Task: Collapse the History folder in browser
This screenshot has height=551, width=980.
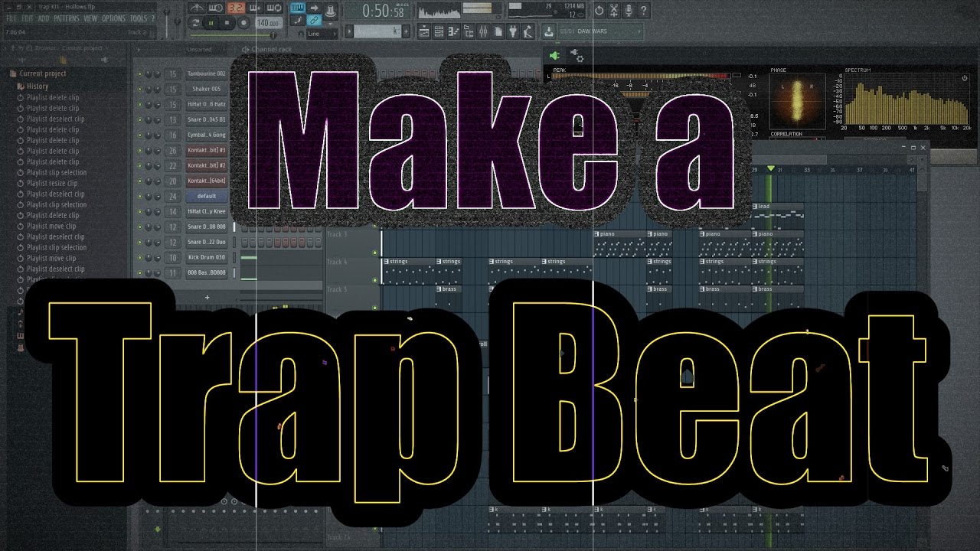Action: 32,86
